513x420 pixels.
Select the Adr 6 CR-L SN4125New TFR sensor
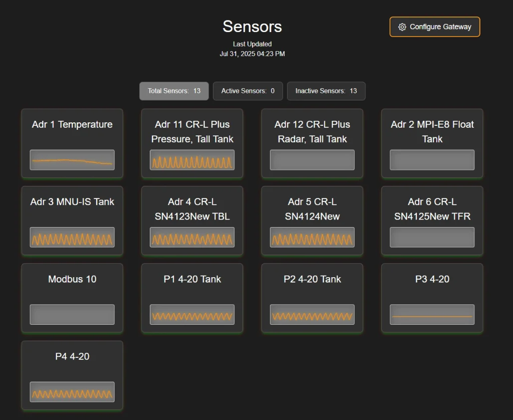(x=432, y=221)
